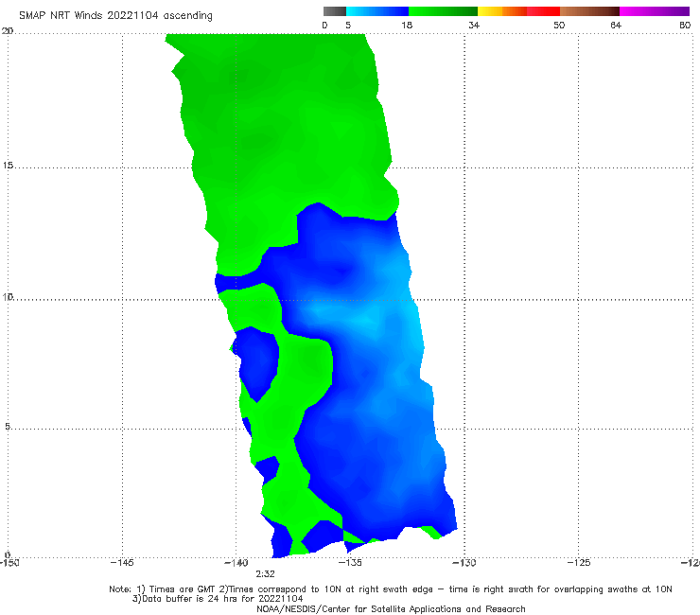700x615 pixels.
Task: Click the brown 50-64 segment of the color bar
Action: (589, 11)
